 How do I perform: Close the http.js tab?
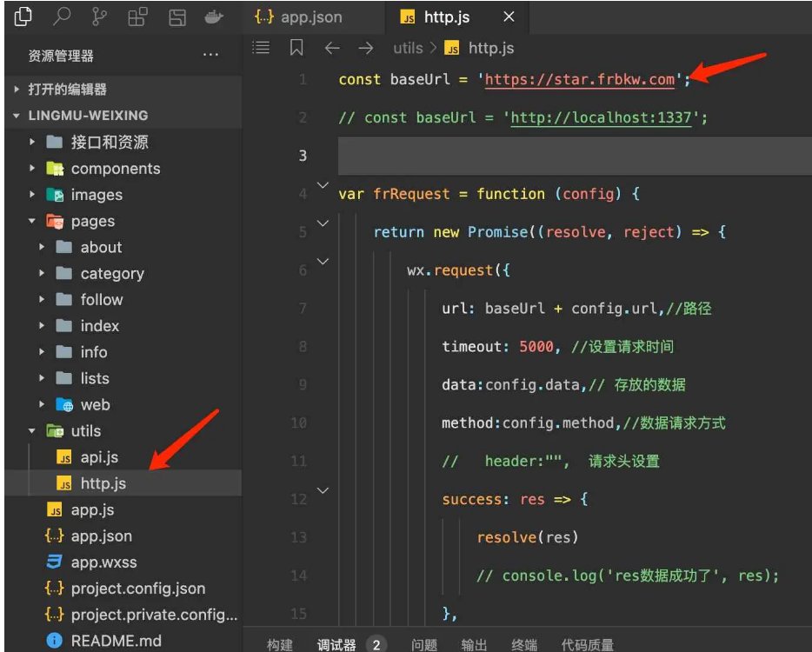pyautogui.click(x=509, y=17)
